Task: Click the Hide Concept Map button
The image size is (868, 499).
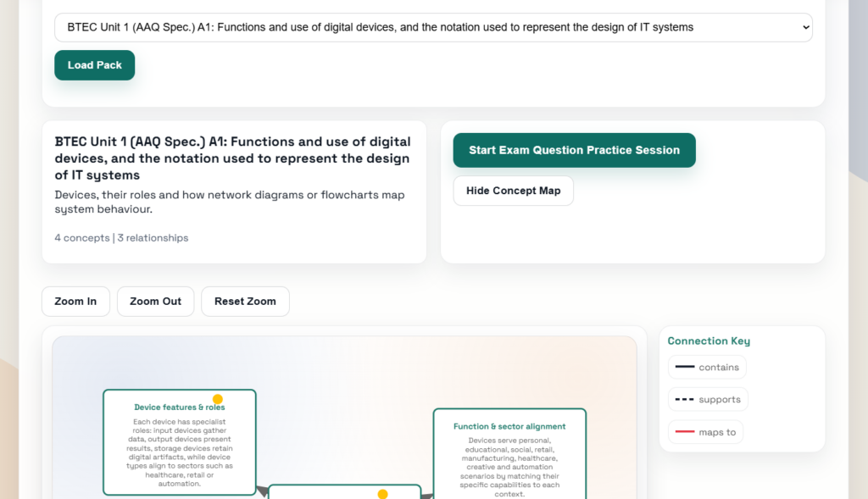Action: pyautogui.click(x=513, y=191)
